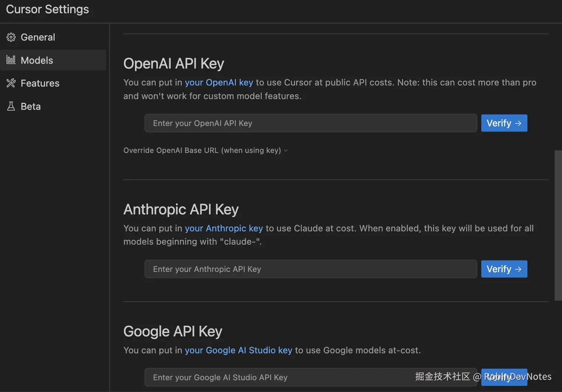Click the General gear icon
The height and width of the screenshot is (392, 562).
[11, 37]
